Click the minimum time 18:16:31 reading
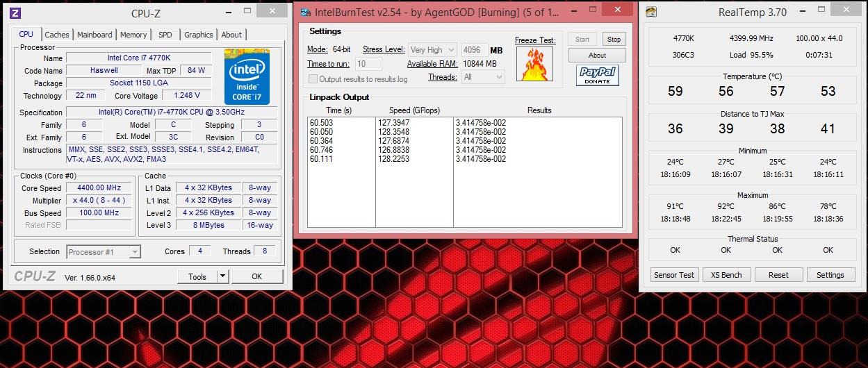The height and width of the screenshot is (368, 868). click(777, 175)
